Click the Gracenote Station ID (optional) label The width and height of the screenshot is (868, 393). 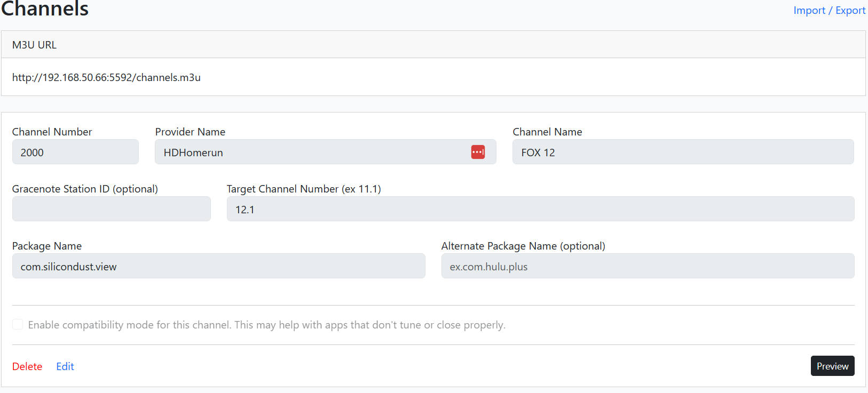click(x=85, y=189)
